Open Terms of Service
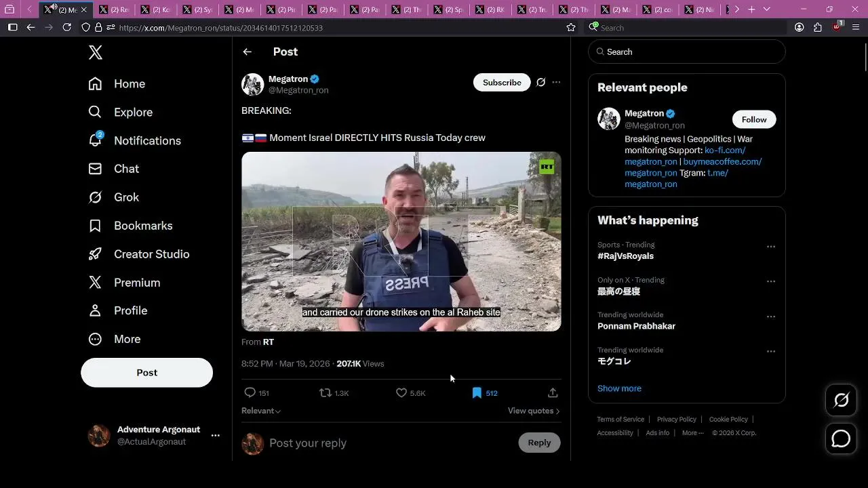 (620, 420)
